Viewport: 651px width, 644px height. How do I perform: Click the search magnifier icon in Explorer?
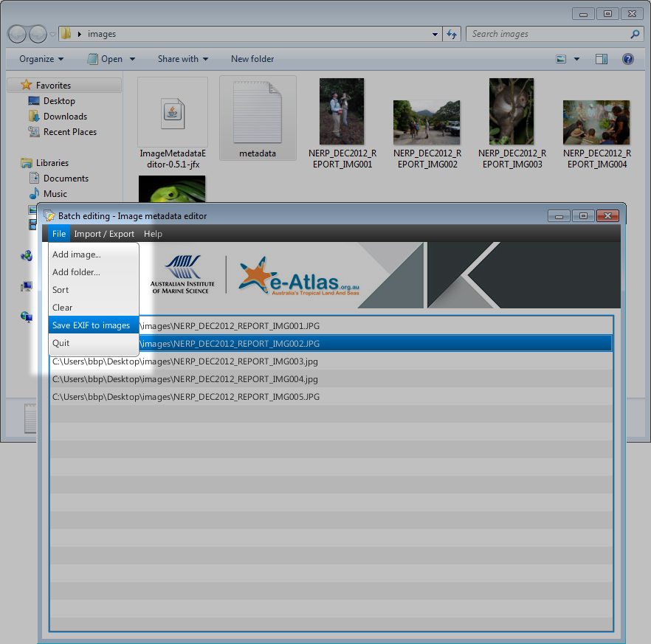635,34
